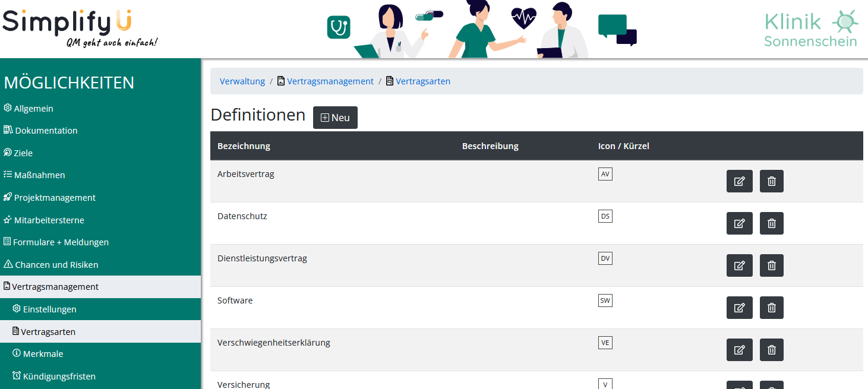Select Projektmanagement from the sidebar
Screen dimensions: 868x389
coord(50,198)
